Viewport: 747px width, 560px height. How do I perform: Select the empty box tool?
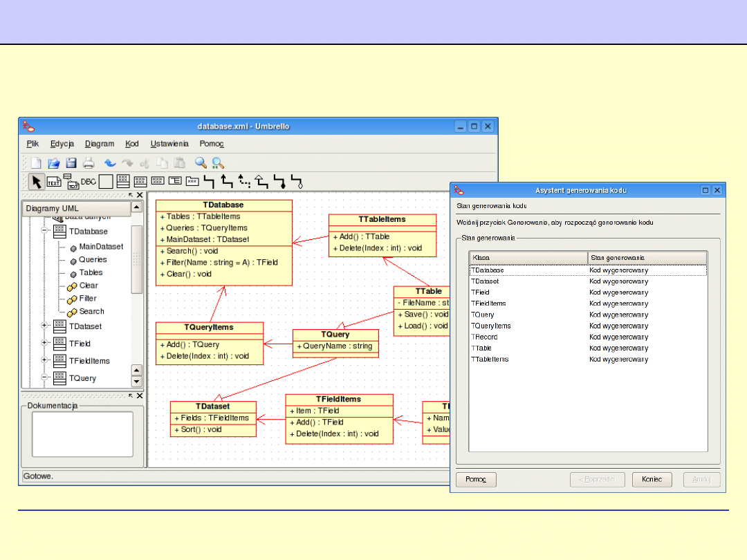point(106,182)
